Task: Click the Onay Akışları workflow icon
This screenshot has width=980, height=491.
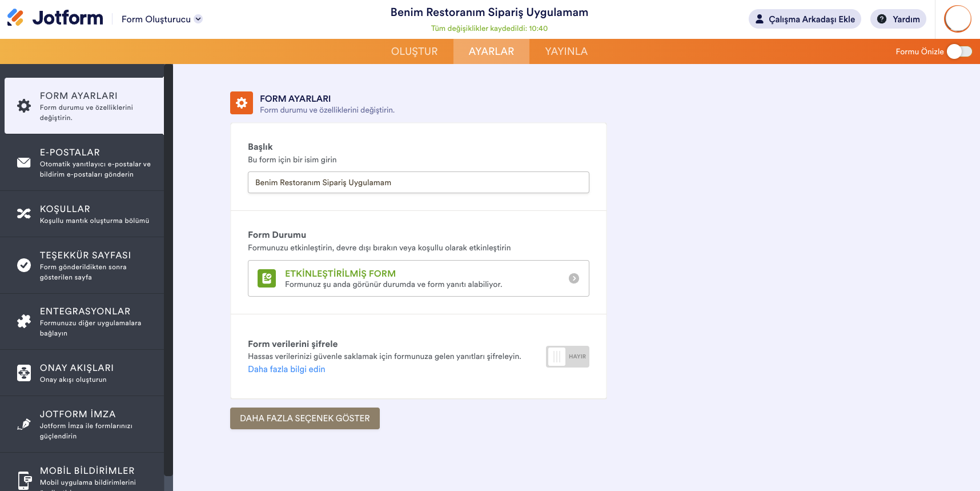Action: pos(24,373)
